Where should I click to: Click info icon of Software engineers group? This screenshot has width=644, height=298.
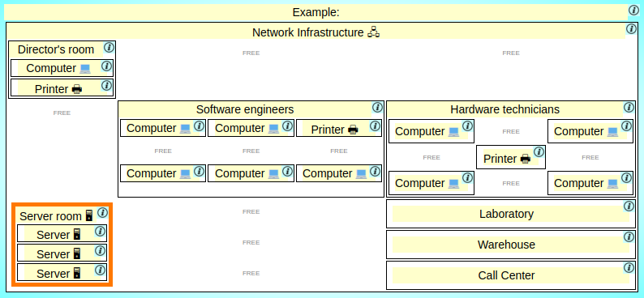pos(377,108)
